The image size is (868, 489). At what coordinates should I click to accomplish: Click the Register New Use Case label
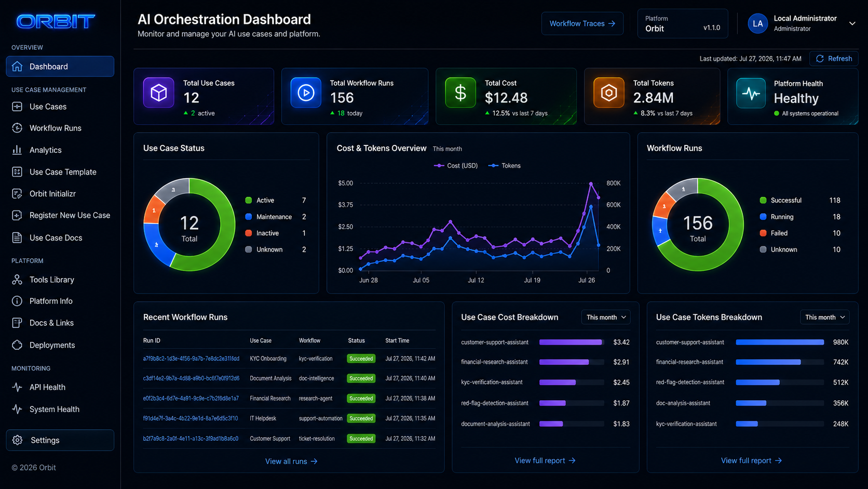[70, 215]
